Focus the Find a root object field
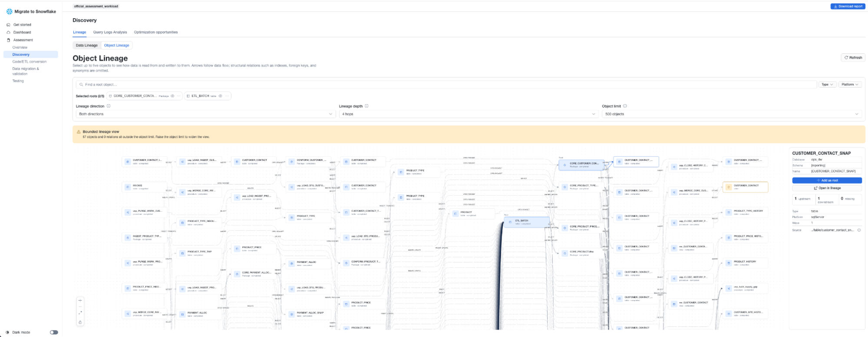868x337 pixels. (x=446, y=85)
